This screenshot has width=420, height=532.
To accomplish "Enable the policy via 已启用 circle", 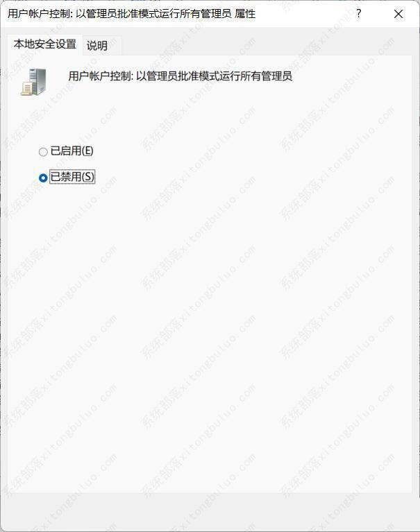I will tap(43, 152).
